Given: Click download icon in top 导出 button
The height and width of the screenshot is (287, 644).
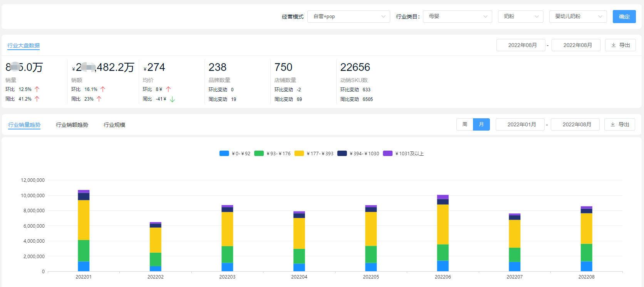Looking at the screenshot, I should 614,45.
